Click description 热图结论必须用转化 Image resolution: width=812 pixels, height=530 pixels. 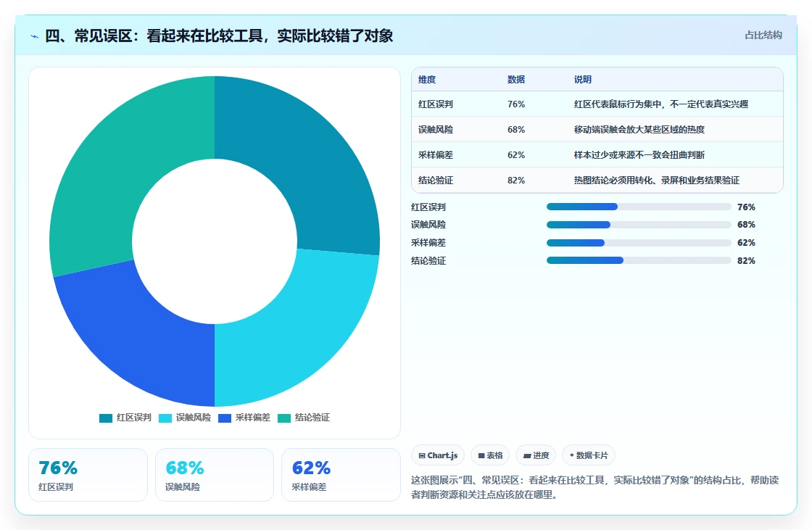[657, 181]
